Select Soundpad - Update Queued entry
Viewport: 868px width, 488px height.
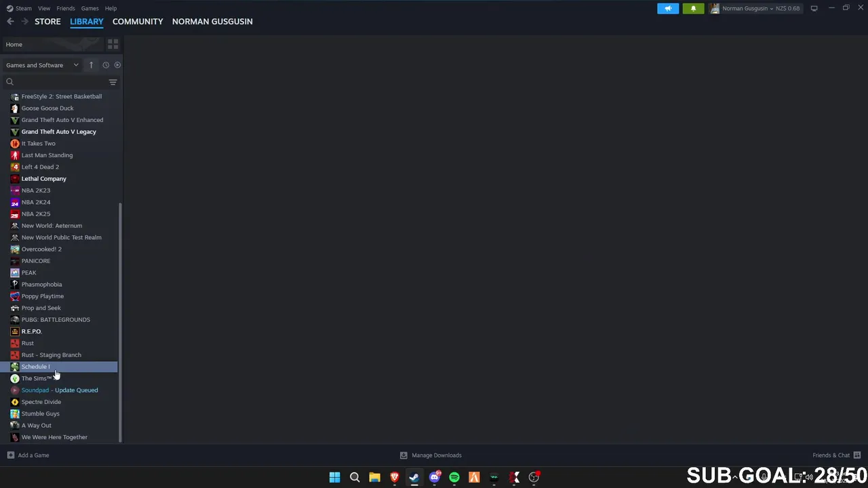click(x=60, y=390)
